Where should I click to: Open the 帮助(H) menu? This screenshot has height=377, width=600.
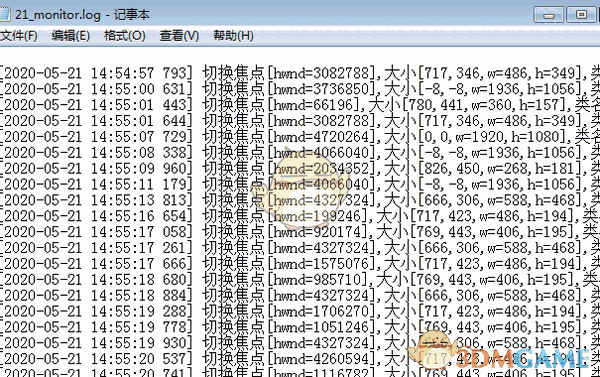[233, 36]
